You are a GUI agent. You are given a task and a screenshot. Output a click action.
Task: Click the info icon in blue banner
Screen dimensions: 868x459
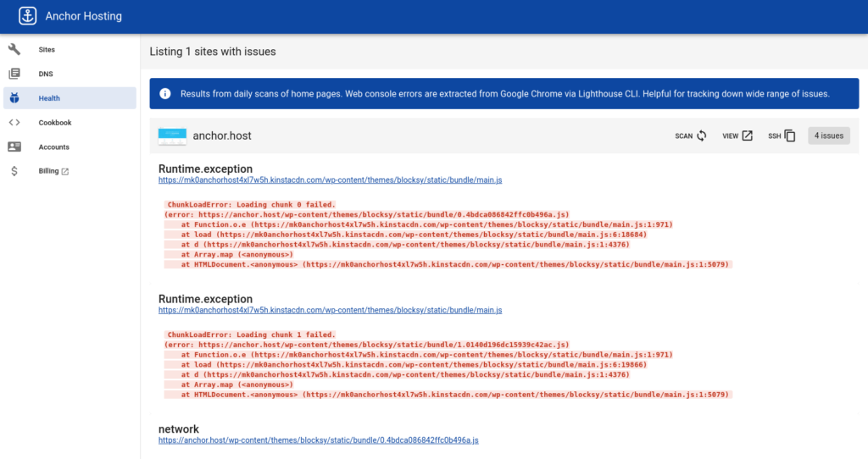coord(164,94)
